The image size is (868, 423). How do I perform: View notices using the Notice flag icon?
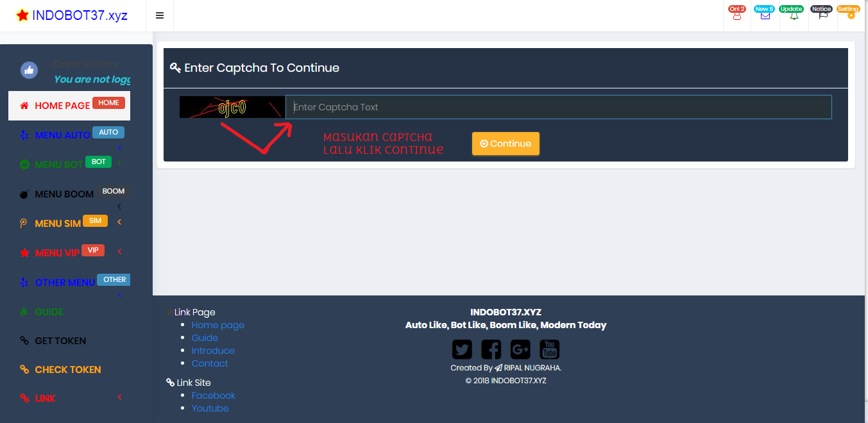[822, 15]
